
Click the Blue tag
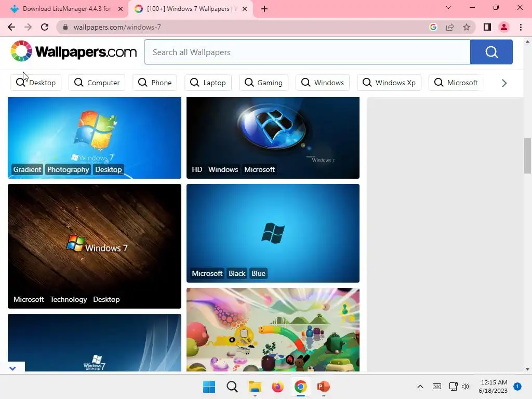[x=258, y=273]
